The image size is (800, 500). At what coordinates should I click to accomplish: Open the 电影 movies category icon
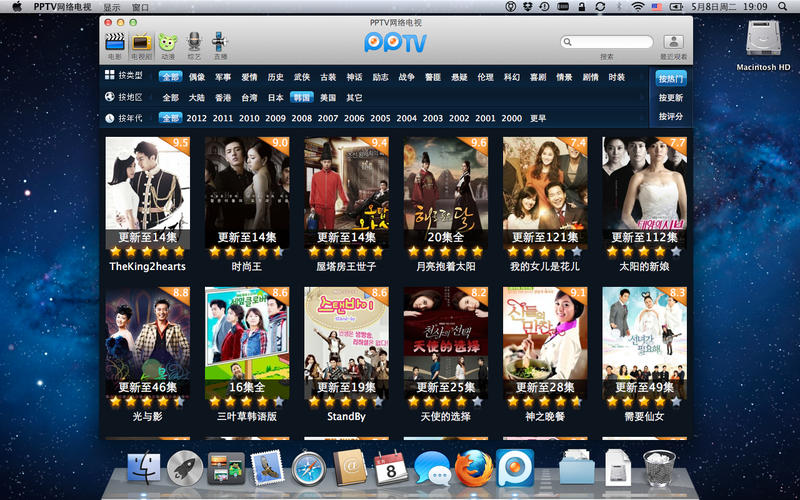115,46
